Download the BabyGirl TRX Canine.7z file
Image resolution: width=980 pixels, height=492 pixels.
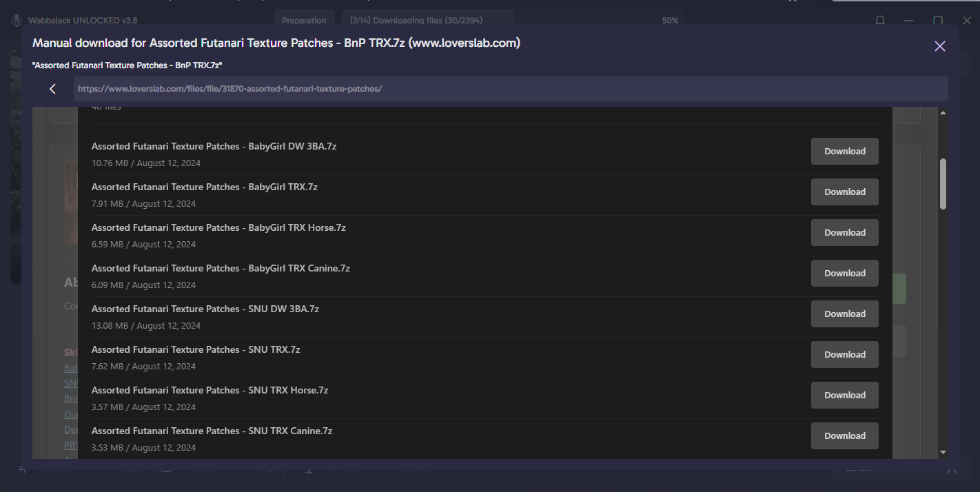point(844,273)
